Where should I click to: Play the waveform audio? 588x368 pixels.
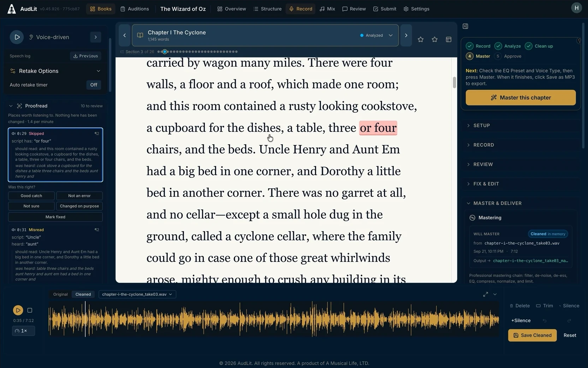18,310
